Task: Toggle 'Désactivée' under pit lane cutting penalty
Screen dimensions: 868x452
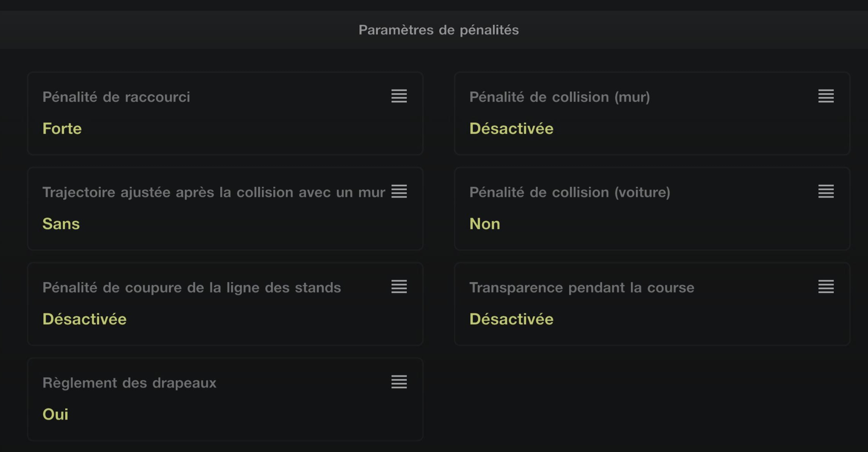Action: tap(84, 319)
